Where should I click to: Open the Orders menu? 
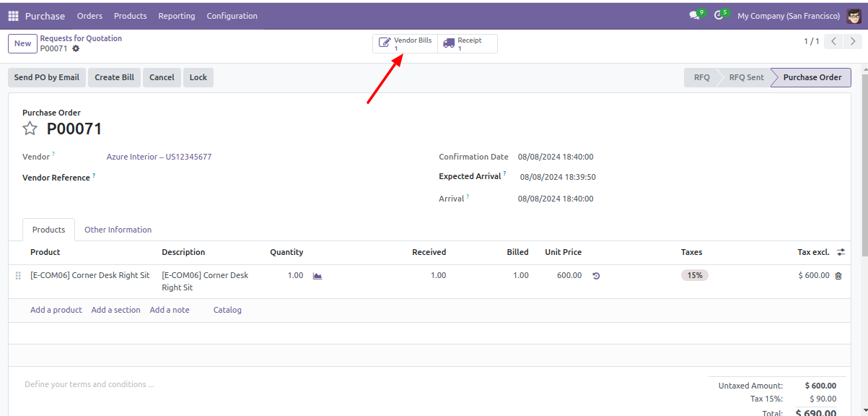click(89, 16)
